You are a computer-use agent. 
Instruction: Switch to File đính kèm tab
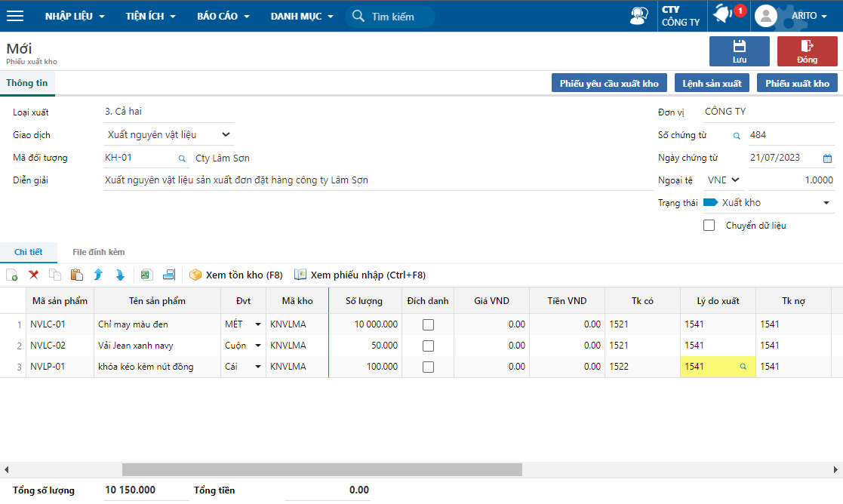coord(99,252)
